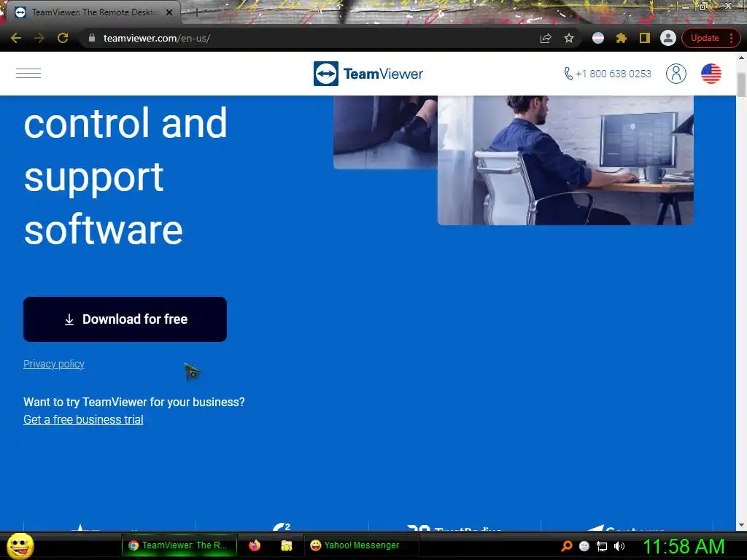Open the US flag language selector

point(711,74)
